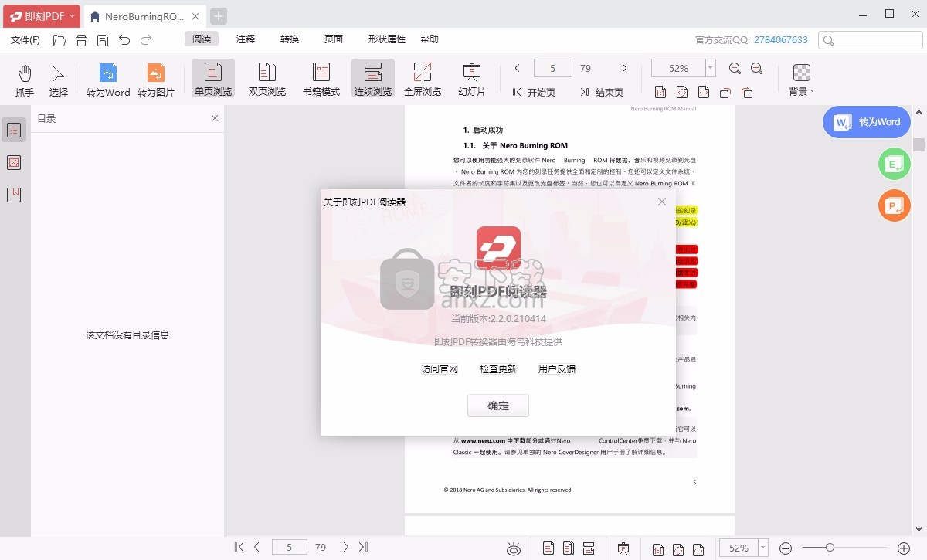Switch to the 注释 tab
The width and height of the screenshot is (927, 560).
[x=246, y=39]
